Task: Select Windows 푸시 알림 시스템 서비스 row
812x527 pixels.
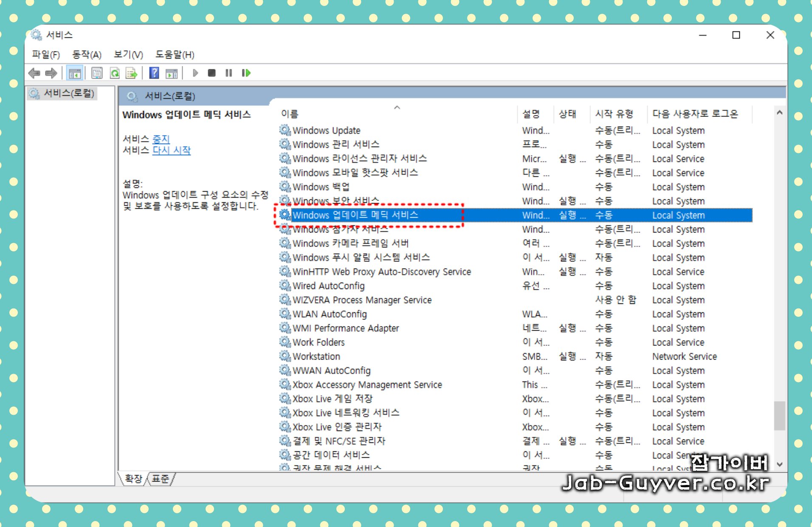Action: tap(516, 257)
